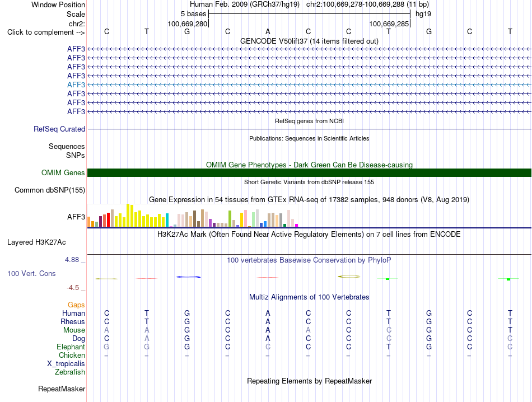
Task: Click the blue PhyloP conservation mark
Action: [x=188, y=277]
